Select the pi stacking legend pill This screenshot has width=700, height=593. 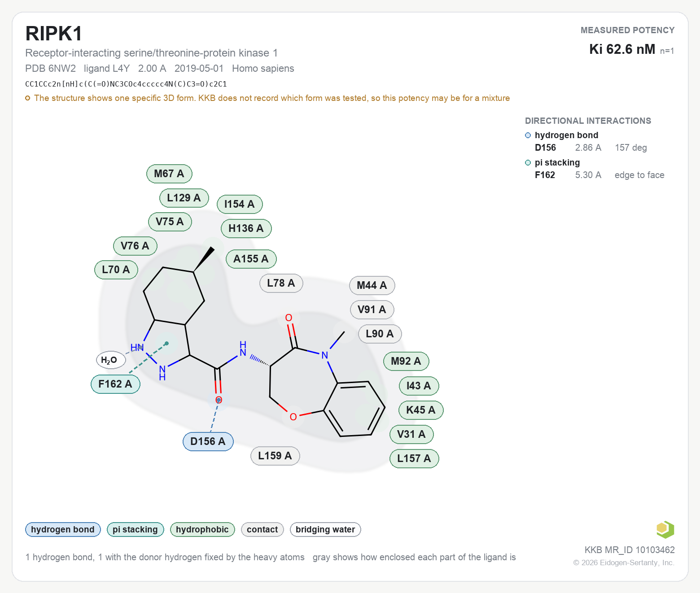[x=135, y=530]
